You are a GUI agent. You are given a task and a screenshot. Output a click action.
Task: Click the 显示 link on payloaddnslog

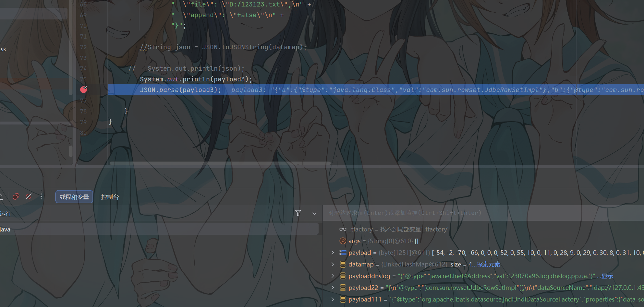point(607,276)
